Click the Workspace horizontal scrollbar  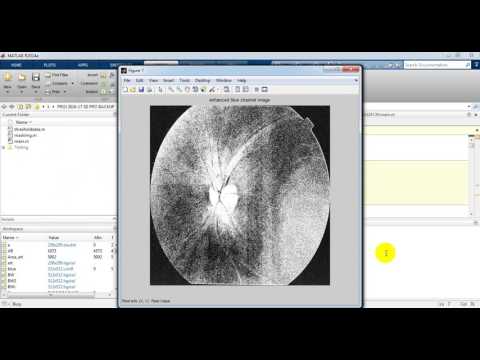click(x=50, y=295)
